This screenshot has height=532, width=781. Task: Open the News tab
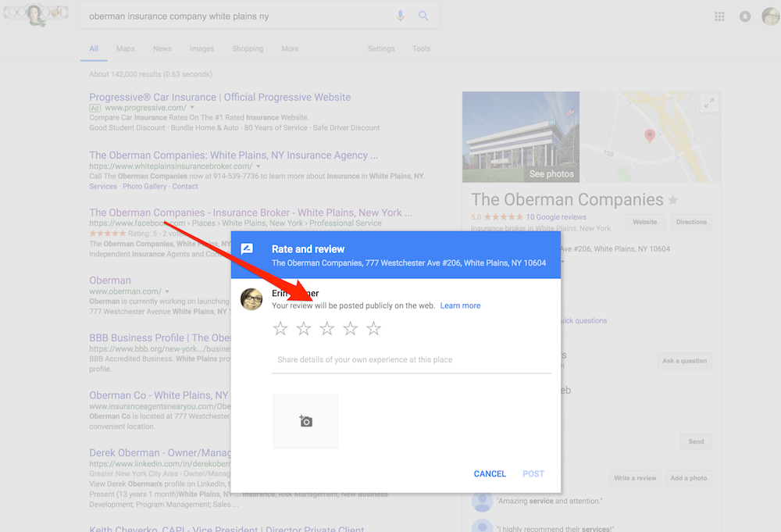coord(162,48)
